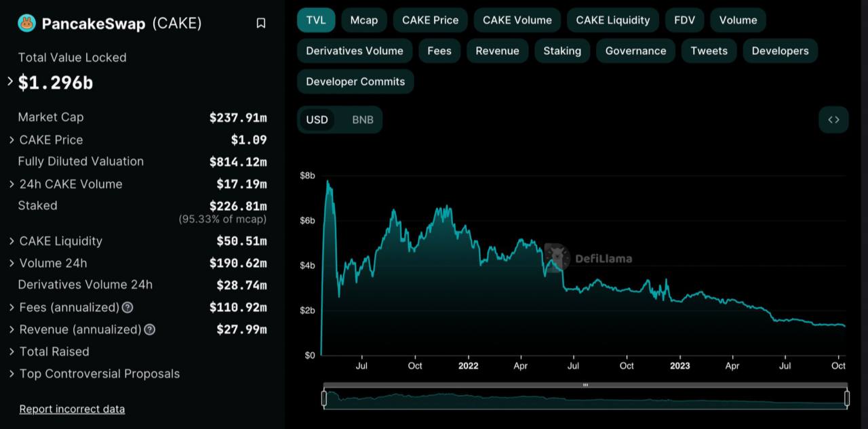Expand the Total Value Locked breakdown
868x429 pixels.
[x=10, y=82]
